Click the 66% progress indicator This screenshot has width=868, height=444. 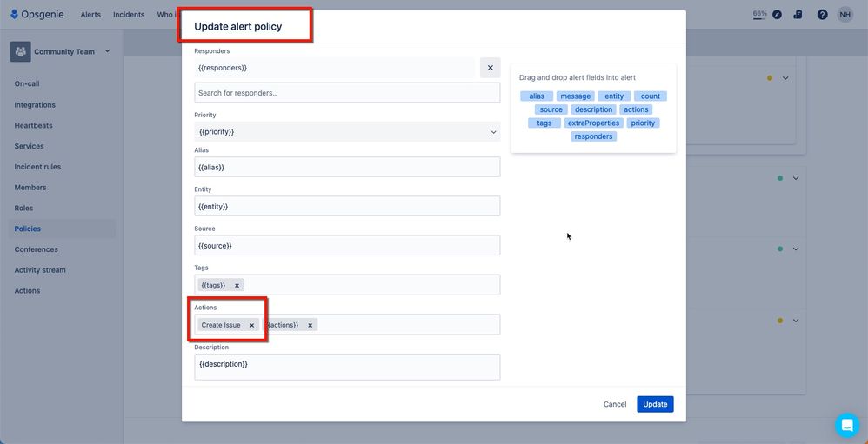[759, 15]
